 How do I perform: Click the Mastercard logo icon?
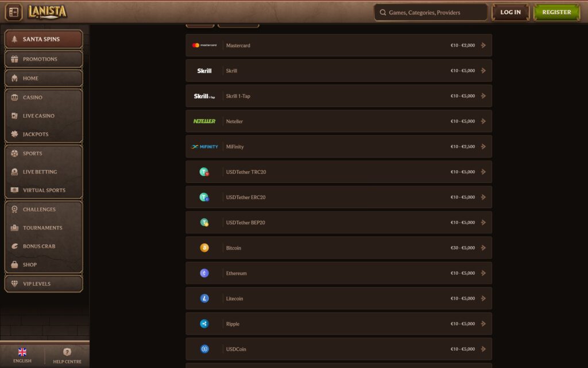click(204, 45)
